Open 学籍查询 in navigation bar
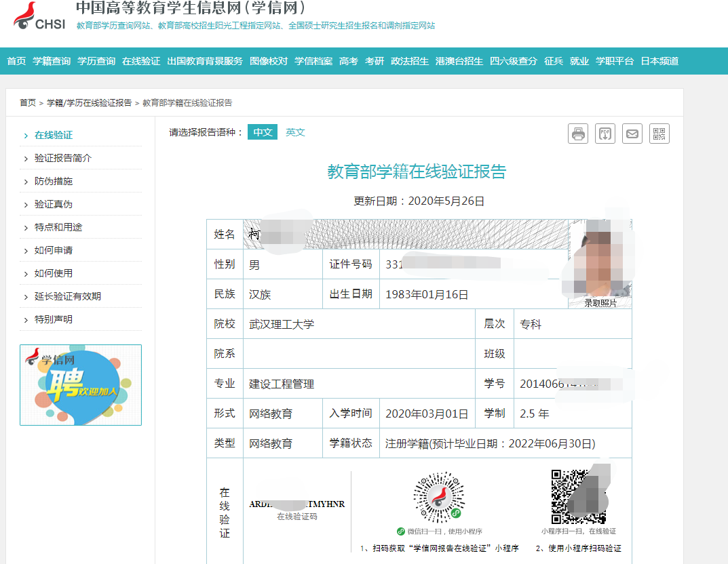The height and width of the screenshot is (564, 728). coord(52,61)
